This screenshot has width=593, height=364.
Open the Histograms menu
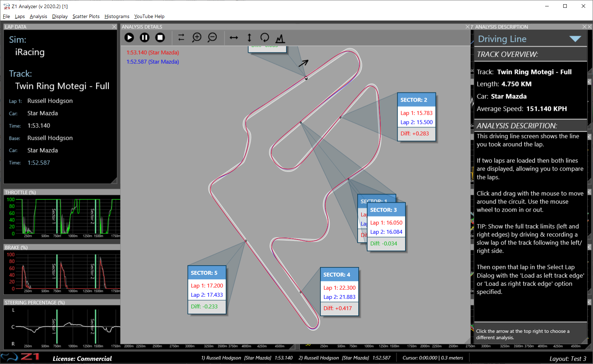coord(117,16)
